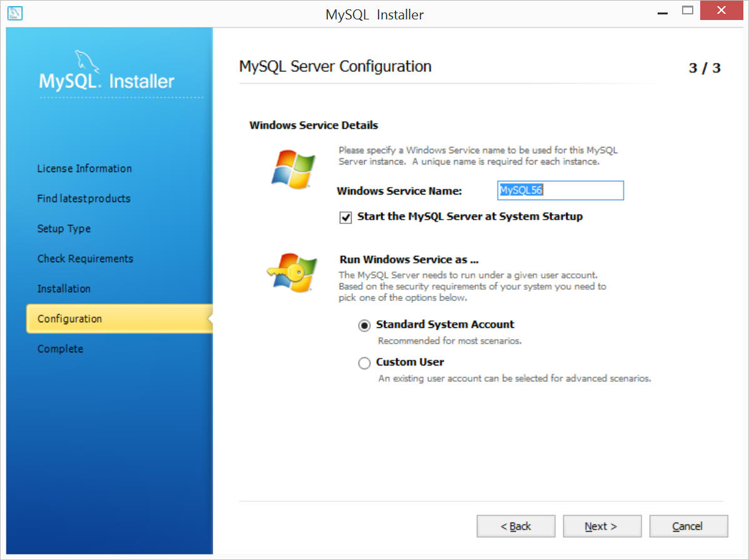The height and width of the screenshot is (560, 749).
Task: Go to the Complete step in sidebar
Action: [60, 349]
